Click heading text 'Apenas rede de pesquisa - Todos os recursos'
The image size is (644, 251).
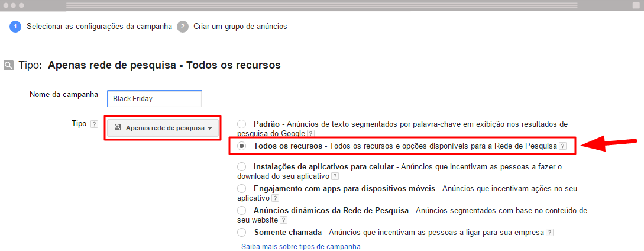164,65
